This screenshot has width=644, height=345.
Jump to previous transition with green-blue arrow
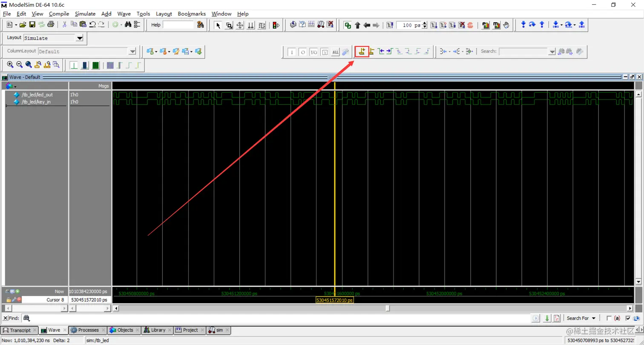(381, 51)
